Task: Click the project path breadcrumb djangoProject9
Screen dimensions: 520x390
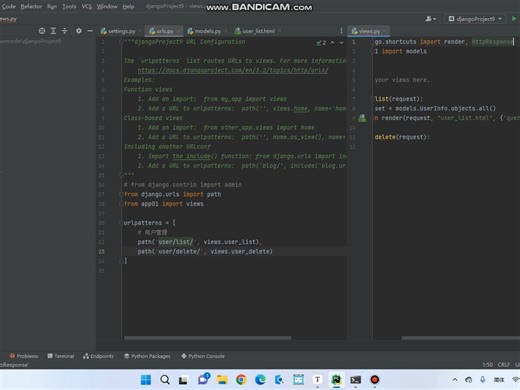Action: (31, 41)
